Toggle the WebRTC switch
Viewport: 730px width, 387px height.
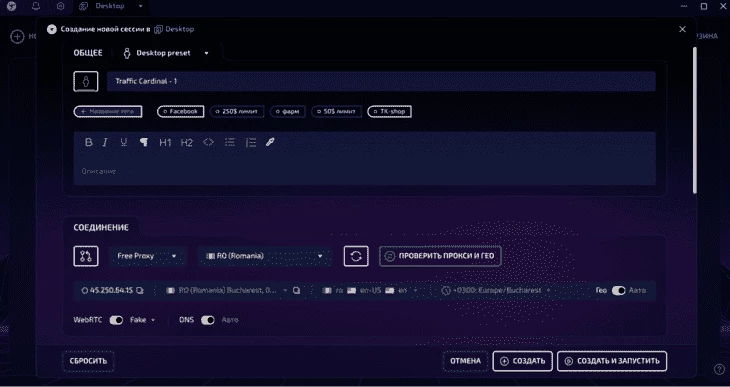116,320
